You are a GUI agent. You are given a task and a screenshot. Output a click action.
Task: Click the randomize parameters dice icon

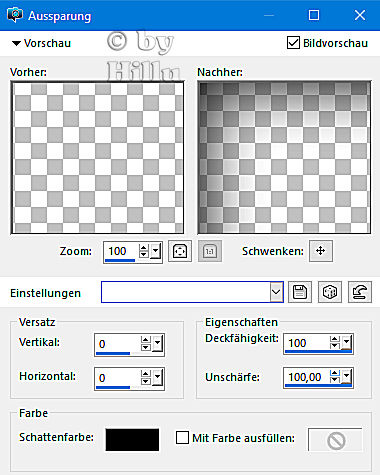click(330, 292)
